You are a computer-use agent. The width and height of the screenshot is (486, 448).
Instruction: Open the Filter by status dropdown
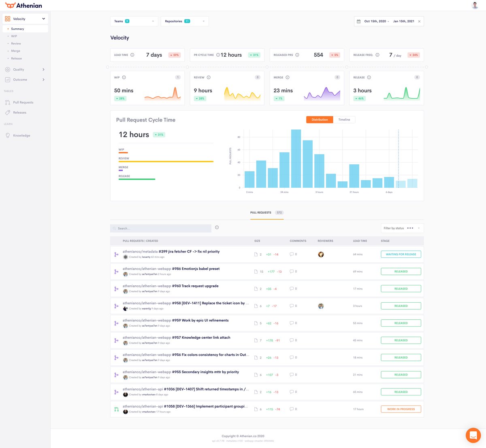(x=402, y=228)
